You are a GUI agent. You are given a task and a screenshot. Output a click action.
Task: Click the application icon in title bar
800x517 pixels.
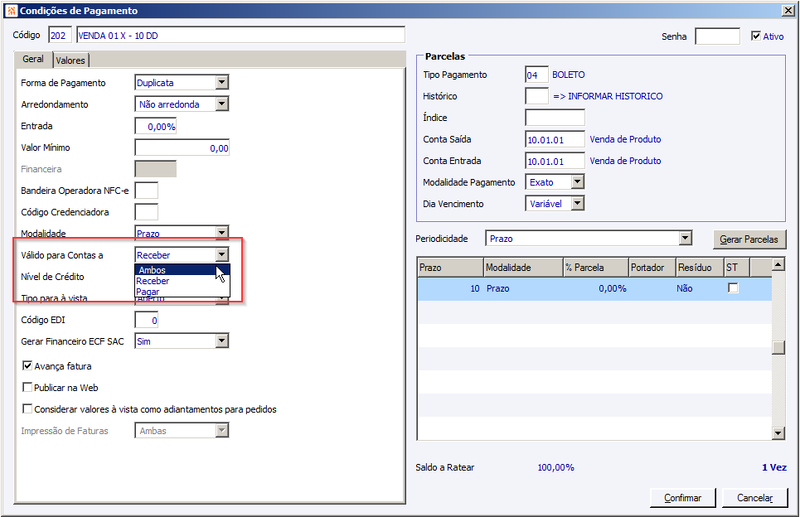point(11,10)
